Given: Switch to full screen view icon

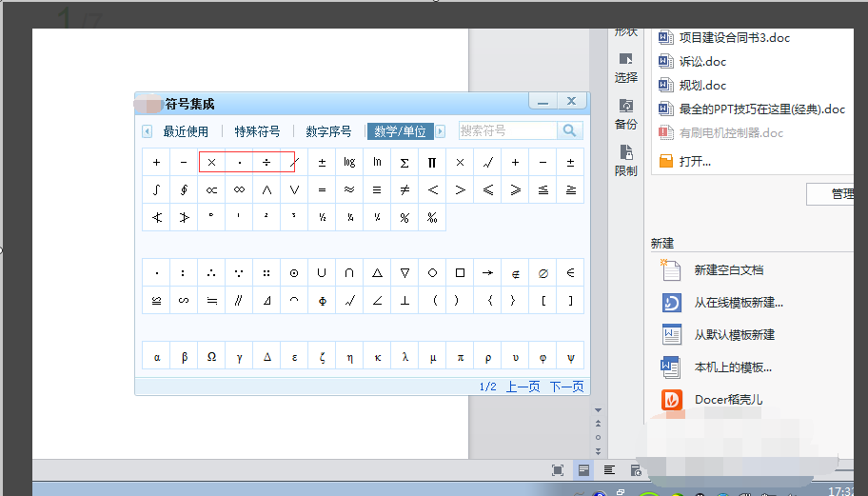Looking at the screenshot, I should (x=558, y=470).
